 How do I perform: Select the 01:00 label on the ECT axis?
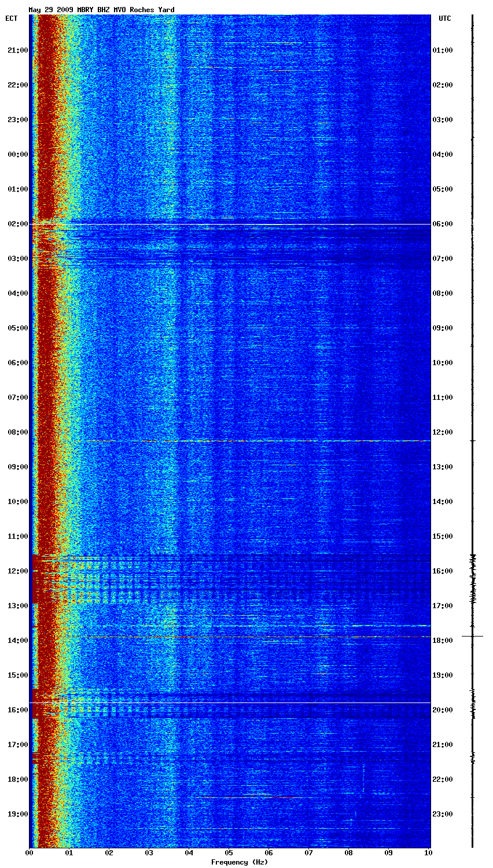(17, 189)
